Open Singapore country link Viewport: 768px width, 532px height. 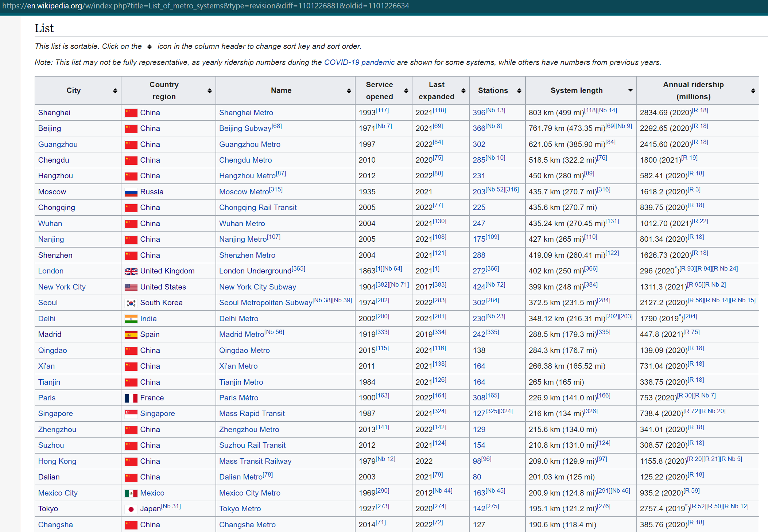(158, 413)
